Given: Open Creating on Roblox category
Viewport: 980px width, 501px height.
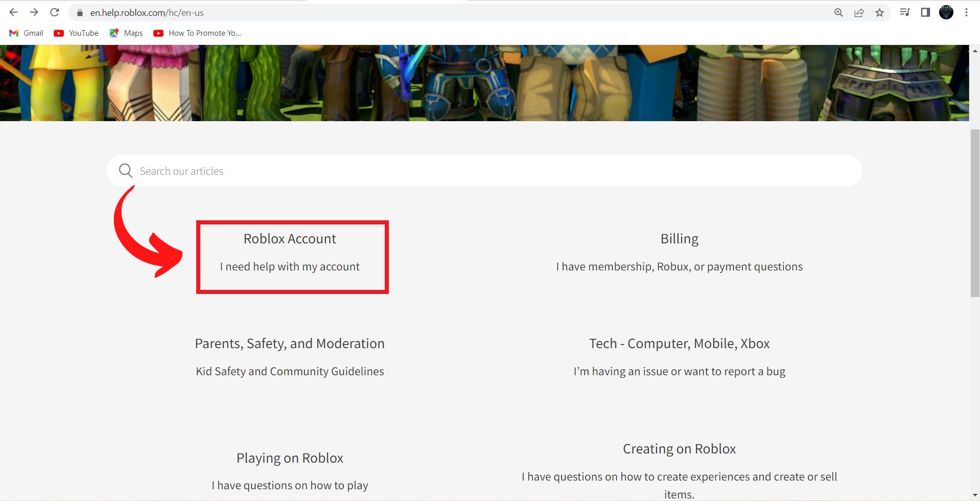Looking at the screenshot, I should pyautogui.click(x=679, y=449).
